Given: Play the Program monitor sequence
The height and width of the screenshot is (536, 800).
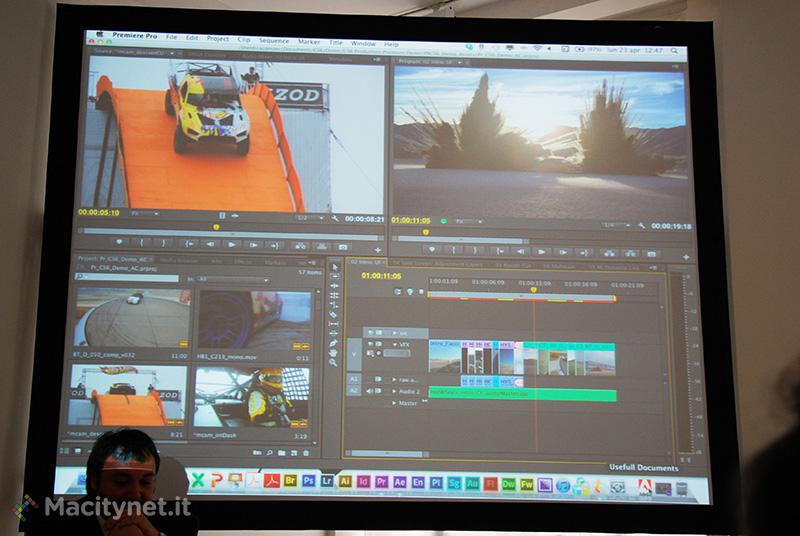Looking at the screenshot, I should [542, 252].
